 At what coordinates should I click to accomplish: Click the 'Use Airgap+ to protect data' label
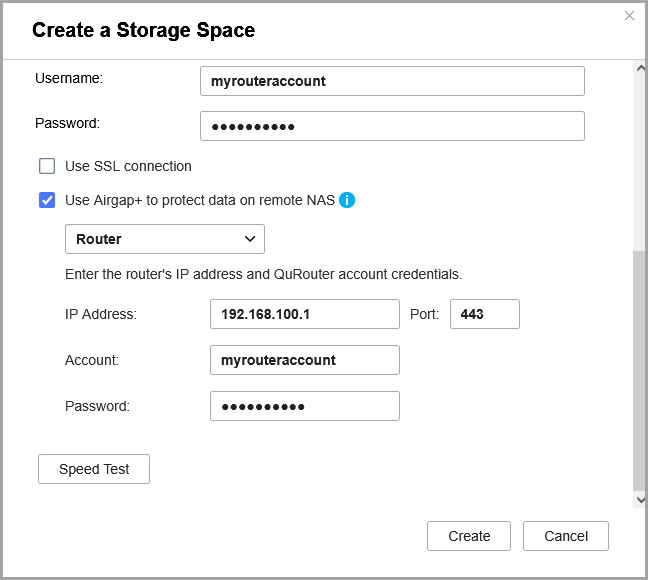click(200, 200)
